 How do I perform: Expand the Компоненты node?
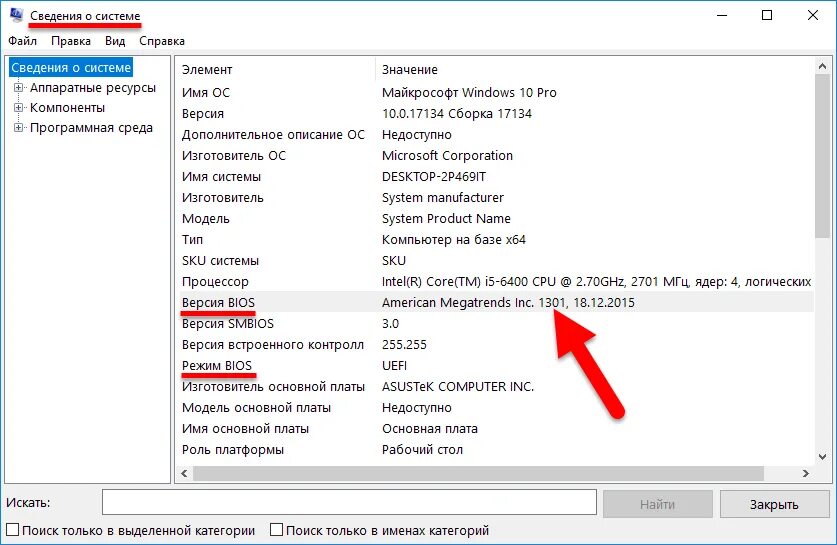click(18, 108)
